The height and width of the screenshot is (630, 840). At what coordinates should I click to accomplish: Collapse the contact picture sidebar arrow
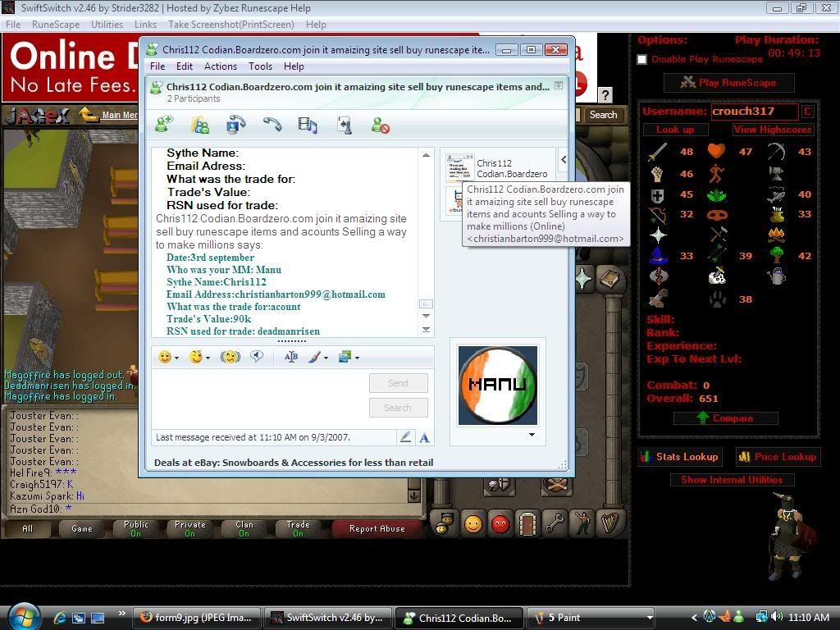click(x=564, y=159)
